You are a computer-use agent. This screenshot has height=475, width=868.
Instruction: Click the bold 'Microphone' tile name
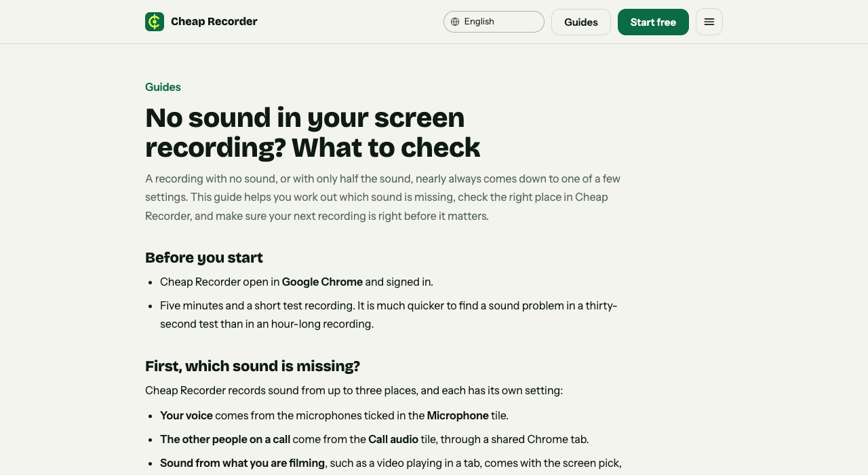[458, 415]
